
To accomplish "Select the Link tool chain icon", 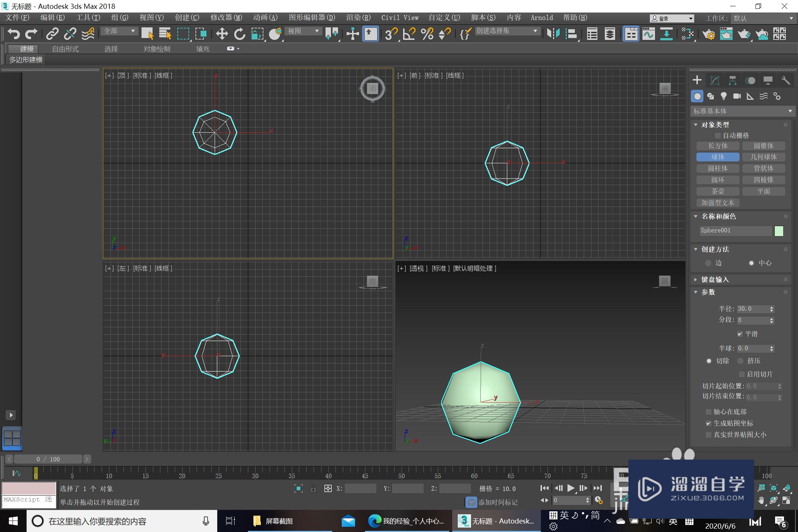I will (52, 34).
